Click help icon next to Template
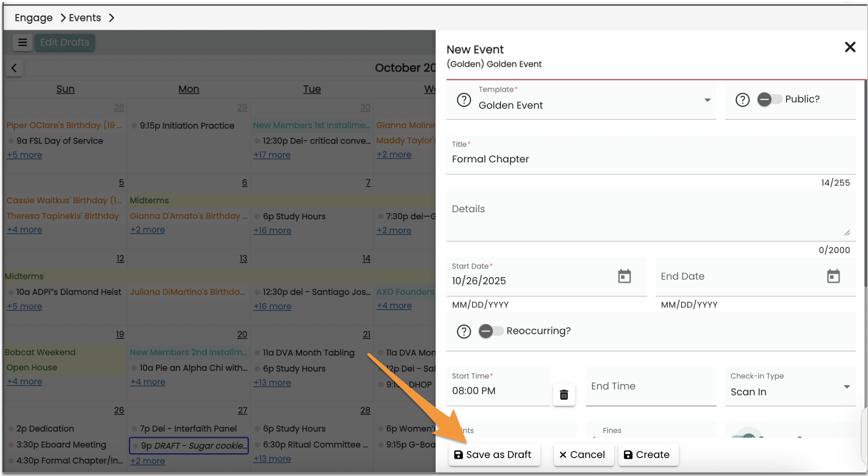The width and height of the screenshot is (868, 476). 464,100
